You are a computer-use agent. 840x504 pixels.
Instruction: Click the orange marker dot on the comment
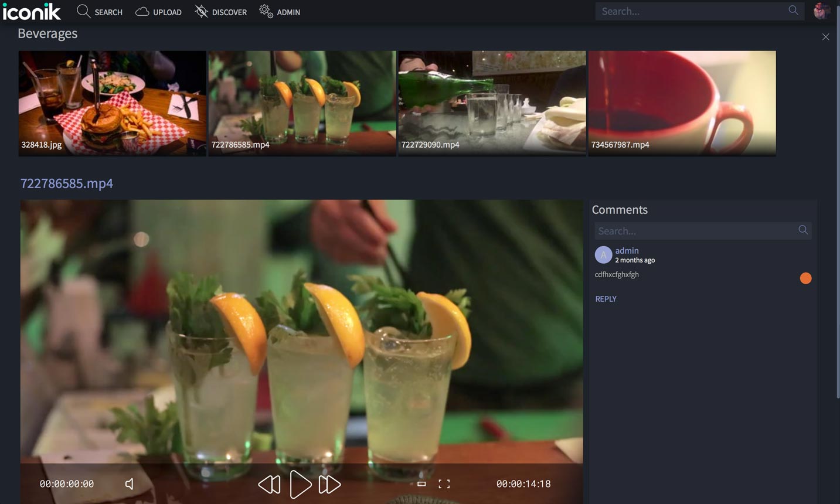(806, 278)
